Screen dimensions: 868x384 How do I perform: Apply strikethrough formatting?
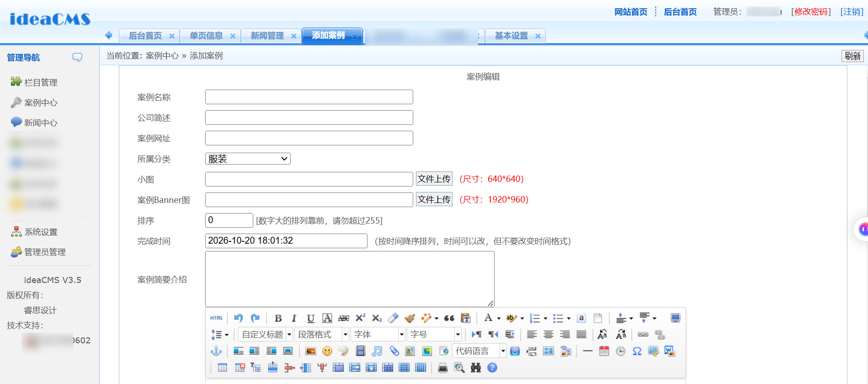(344, 318)
